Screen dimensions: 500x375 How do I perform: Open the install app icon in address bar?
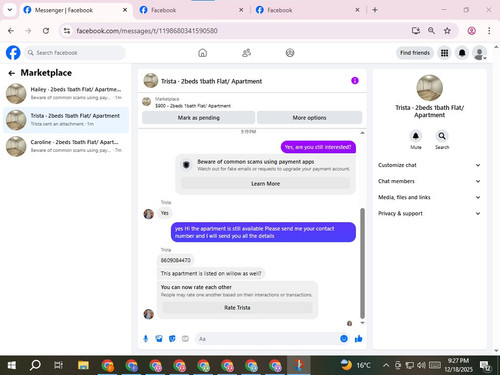[x=415, y=31]
